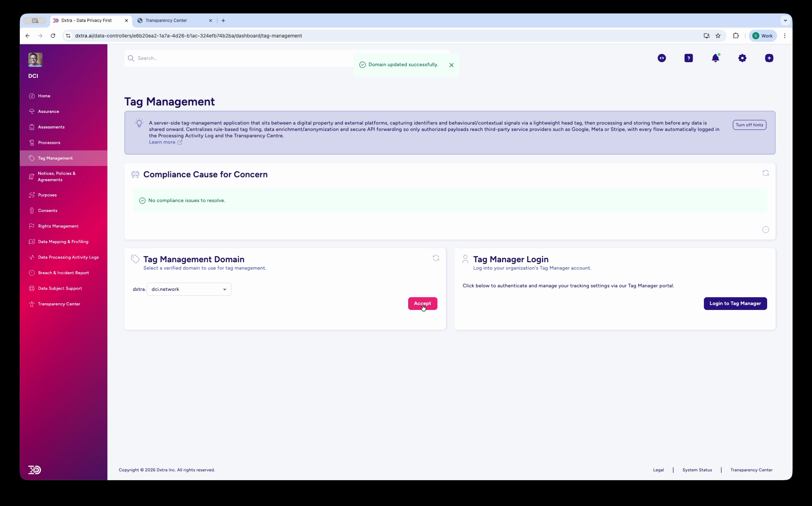Open Data Mapping & Profiling from the sidebar
This screenshot has height=506, width=812.
coord(63,241)
